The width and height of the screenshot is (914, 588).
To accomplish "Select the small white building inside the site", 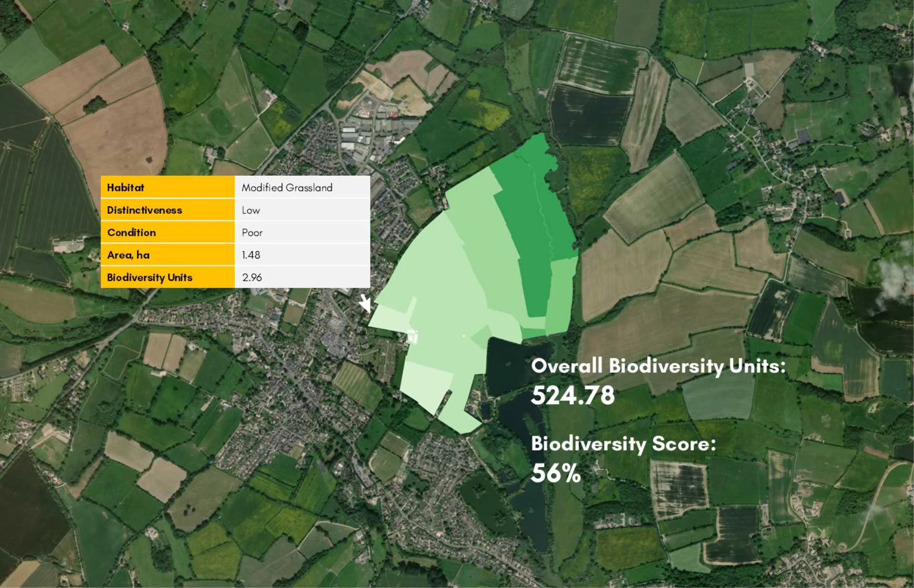I will pos(412,337).
